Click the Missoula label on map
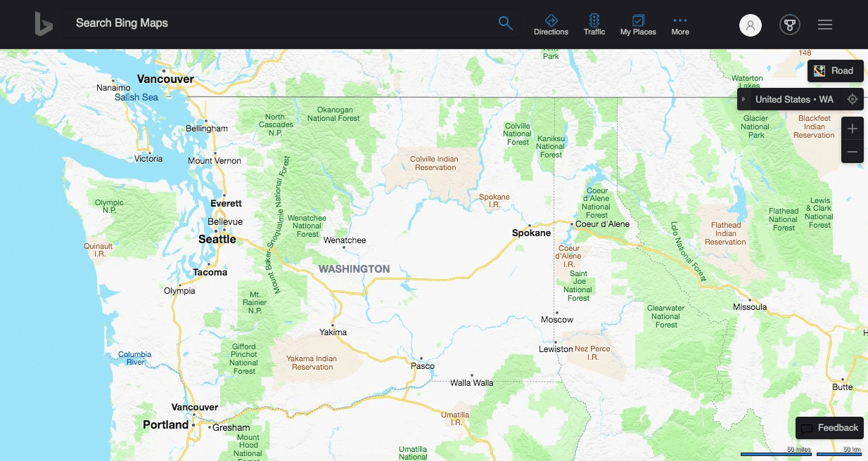Image resolution: width=868 pixels, height=461 pixels. (x=750, y=307)
